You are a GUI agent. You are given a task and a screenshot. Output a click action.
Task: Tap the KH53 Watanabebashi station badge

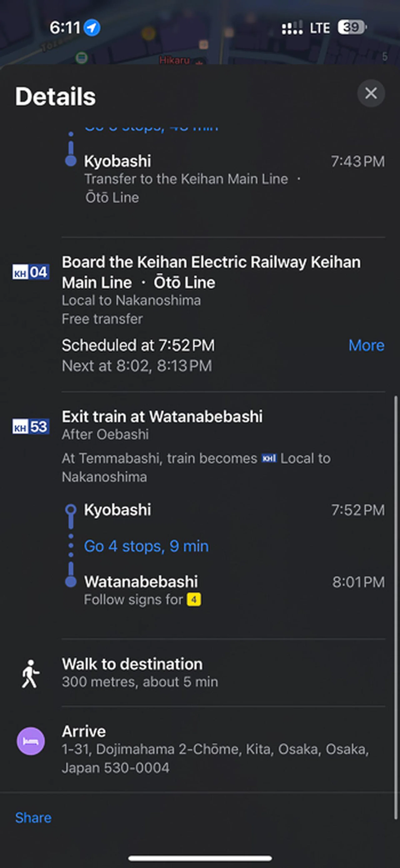click(31, 427)
